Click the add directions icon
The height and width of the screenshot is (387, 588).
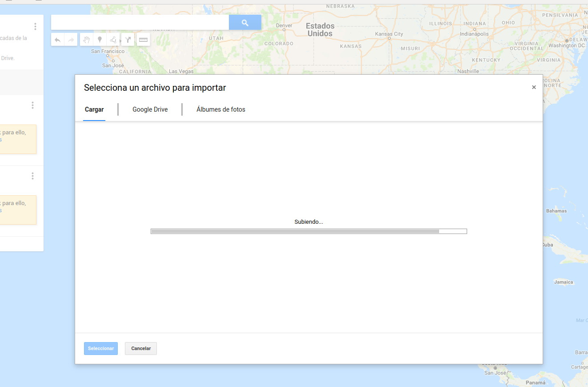pos(128,40)
